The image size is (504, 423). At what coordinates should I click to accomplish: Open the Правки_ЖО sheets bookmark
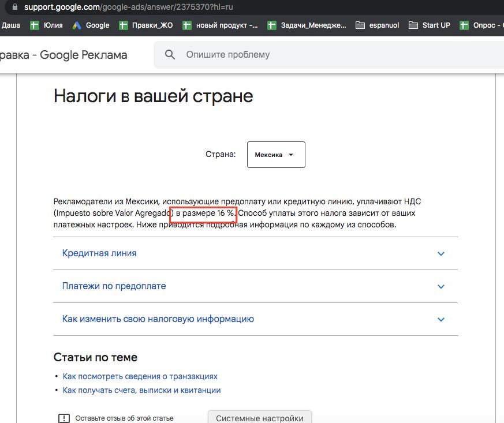[145, 25]
